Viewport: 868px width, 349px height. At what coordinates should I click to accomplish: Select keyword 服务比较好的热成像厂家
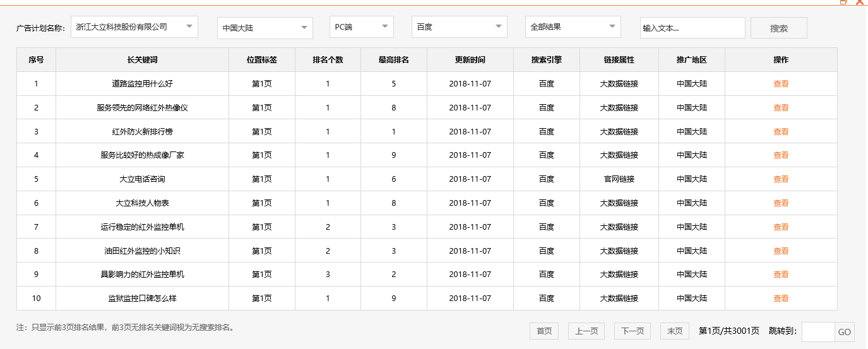click(142, 155)
